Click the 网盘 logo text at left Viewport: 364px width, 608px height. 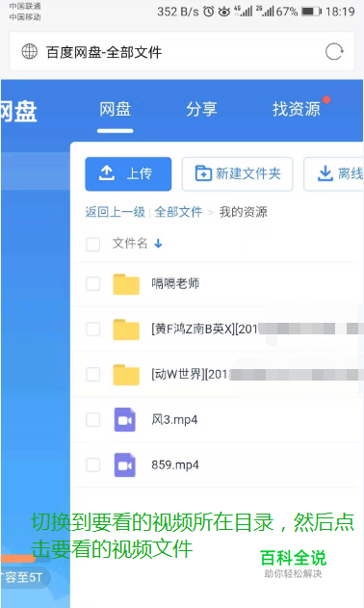coord(18,111)
